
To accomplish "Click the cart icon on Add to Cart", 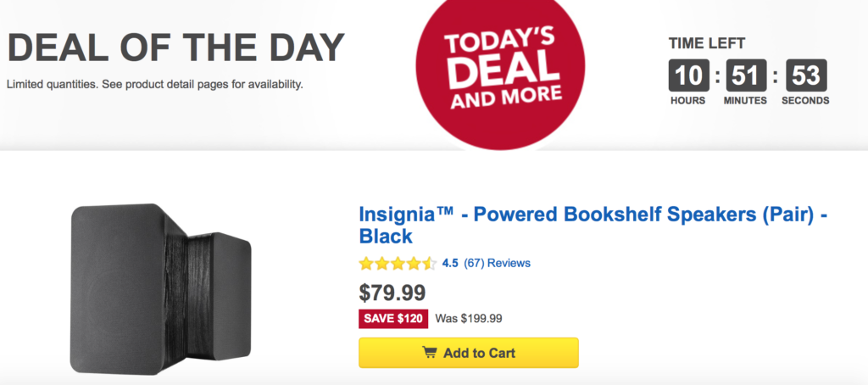I will (x=431, y=353).
